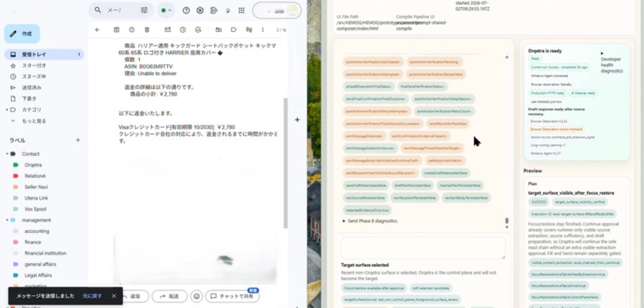Image resolution: width=644 pixels, height=308 pixels.
Task: Click AI Gateway ready chip
Action: [582, 93]
